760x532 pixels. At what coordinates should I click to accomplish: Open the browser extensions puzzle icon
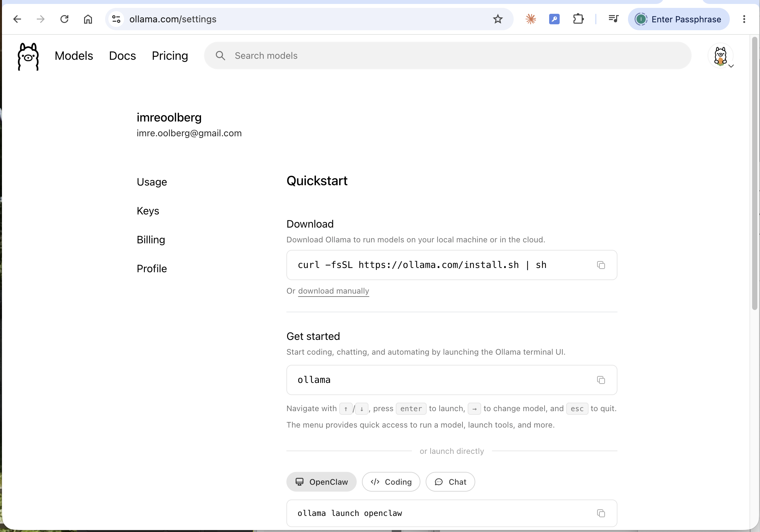(578, 19)
